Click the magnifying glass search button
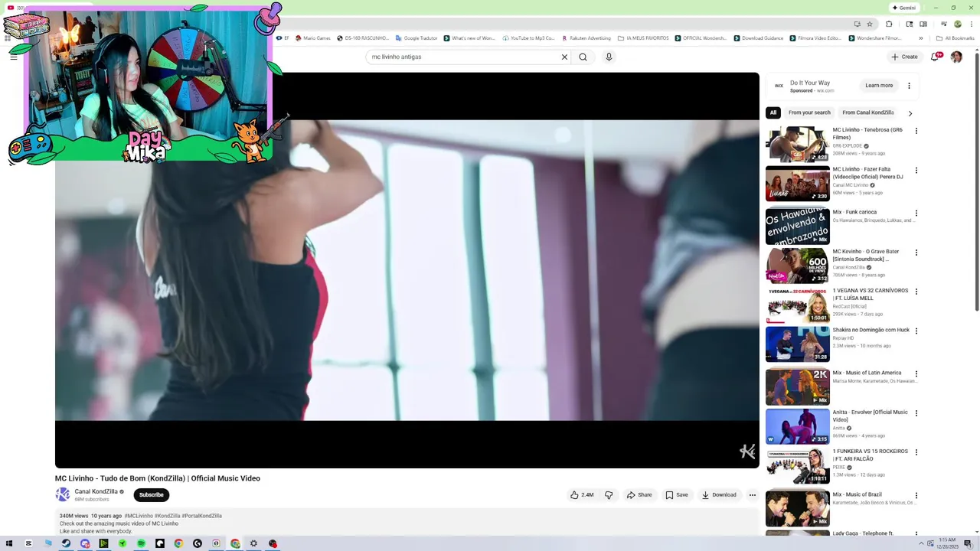The image size is (980, 551). tap(583, 57)
